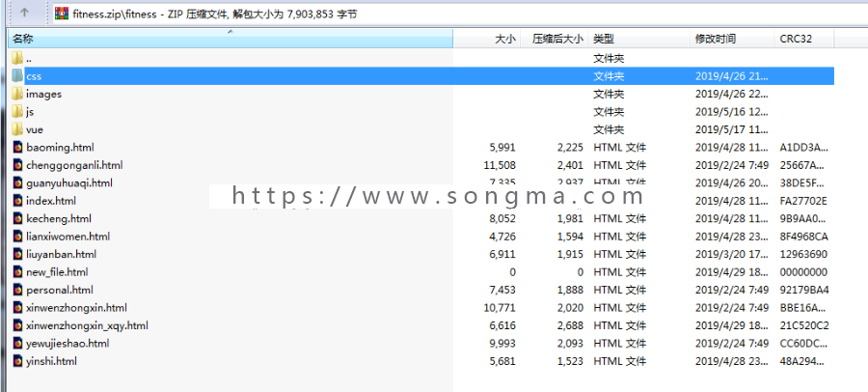Image resolution: width=868 pixels, height=392 pixels.
Task: Click the archive path text field
Action: tap(459, 14)
